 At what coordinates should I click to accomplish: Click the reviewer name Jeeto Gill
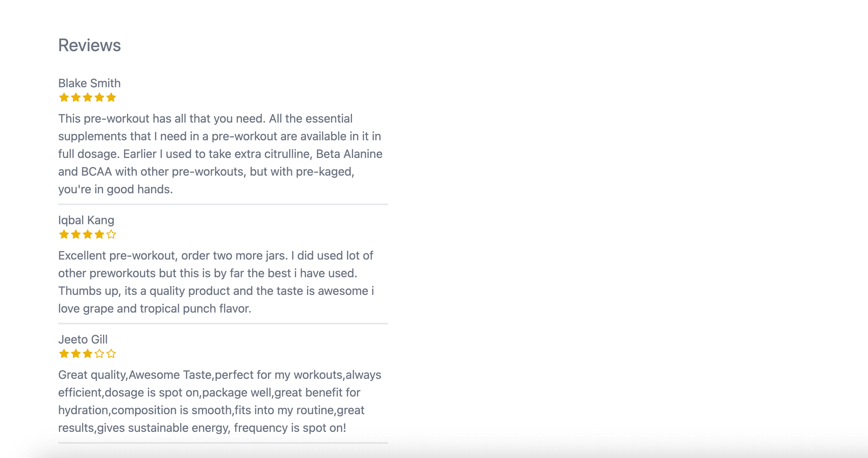(83, 339)
